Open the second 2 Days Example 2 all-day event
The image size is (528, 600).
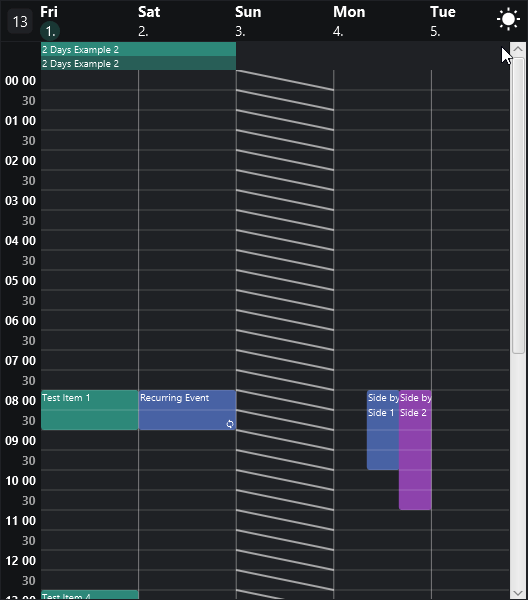point(139,63)
